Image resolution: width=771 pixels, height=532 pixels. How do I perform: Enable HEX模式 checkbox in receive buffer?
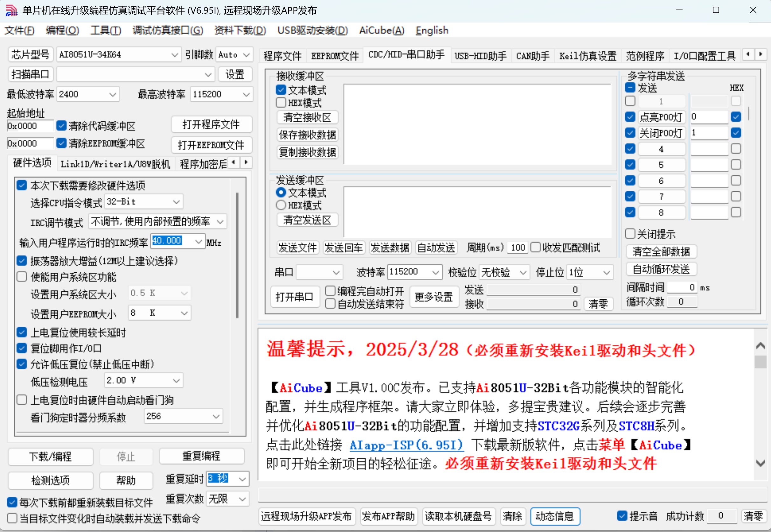pyautogui.click(x=281, y=103)
